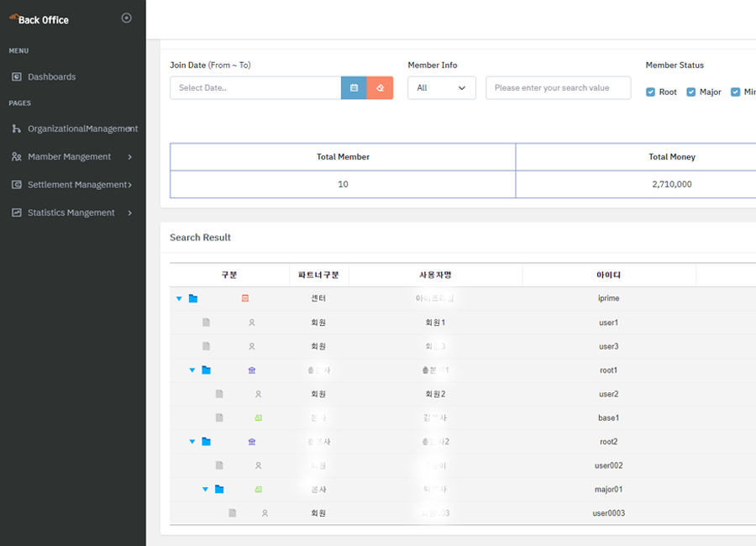Viewport: 756px width, 546px height.
Task: Click the file icon in the user0003 row
Action: [x=233, y=512]
